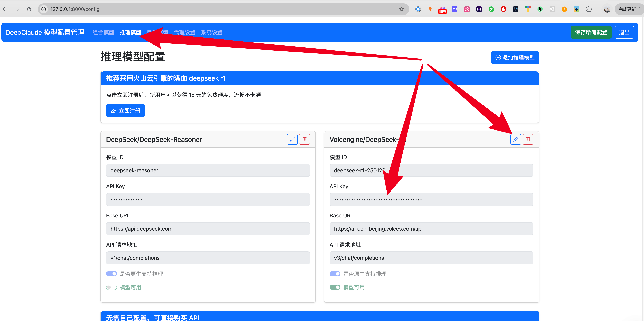
Task: Open the browser extensions puzzle icon
Action: tap(589, 9)
